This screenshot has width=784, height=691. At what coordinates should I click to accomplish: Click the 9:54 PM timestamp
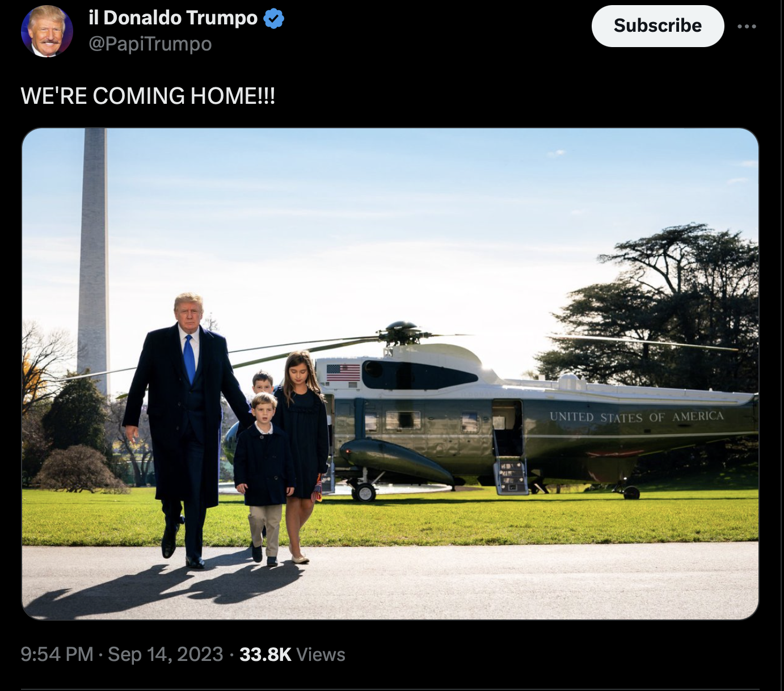coord(57,654)
